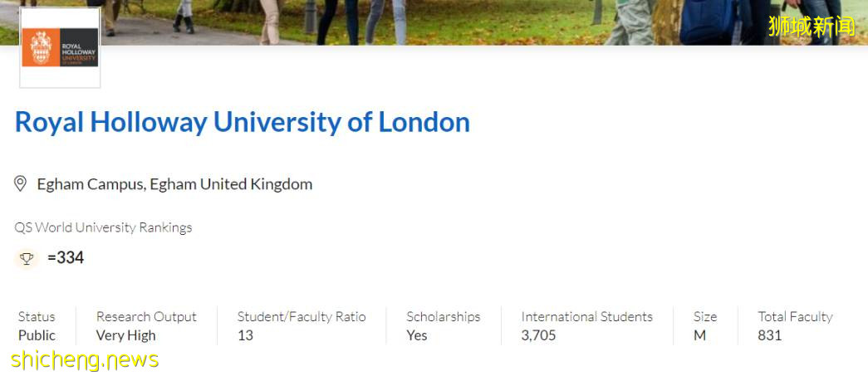Select the 831 total faculty value
The height and width of the screenshot is (376, 868).
770,335
